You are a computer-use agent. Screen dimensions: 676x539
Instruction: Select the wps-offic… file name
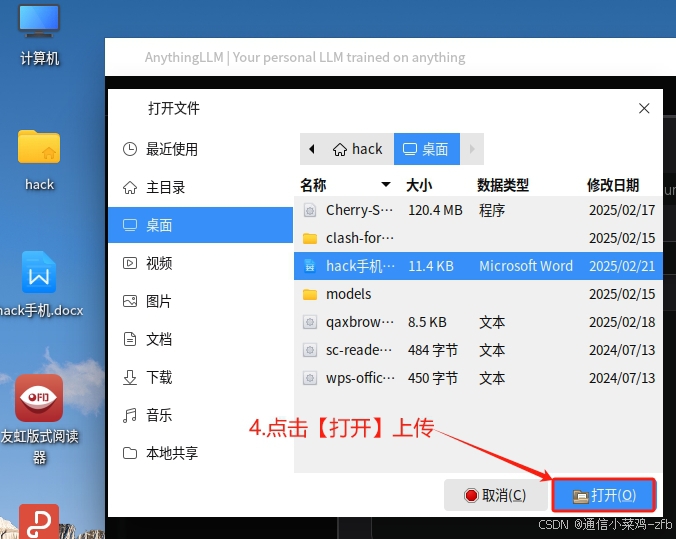360,378
